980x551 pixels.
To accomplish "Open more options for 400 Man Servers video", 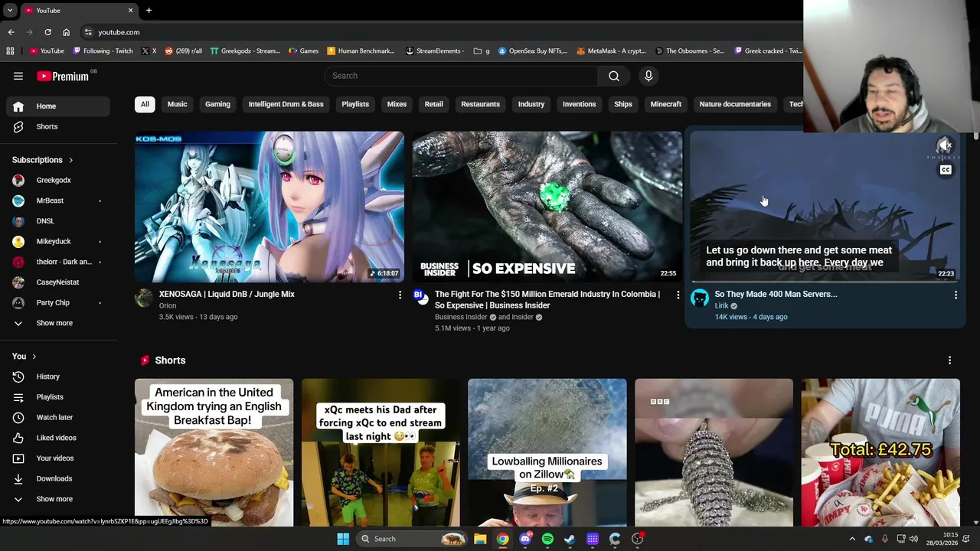I will coord(955,295).
